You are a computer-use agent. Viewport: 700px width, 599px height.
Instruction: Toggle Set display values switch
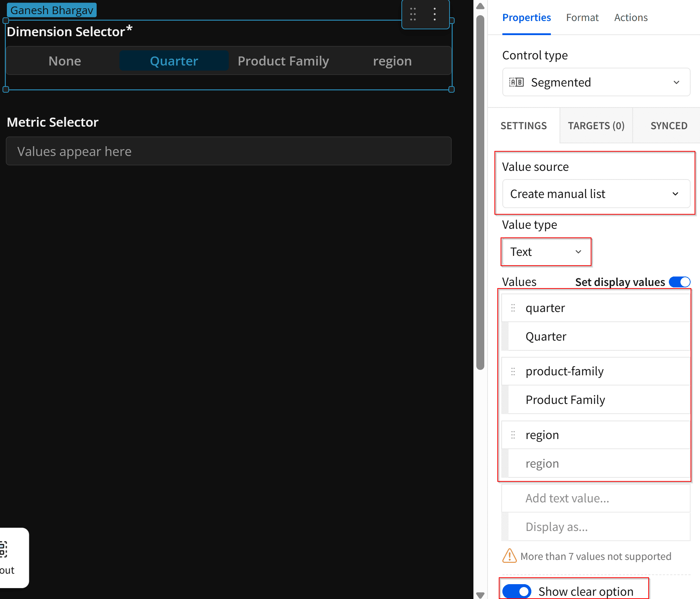point(679,282)
